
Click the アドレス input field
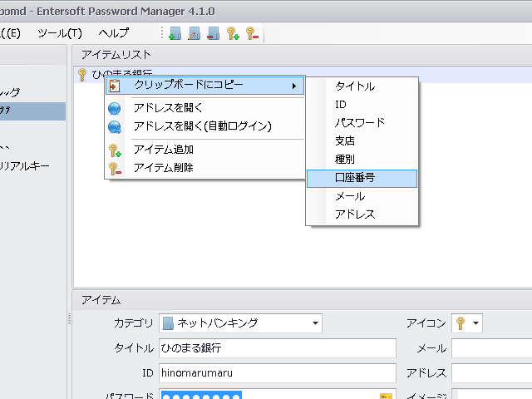click(491, 373)
